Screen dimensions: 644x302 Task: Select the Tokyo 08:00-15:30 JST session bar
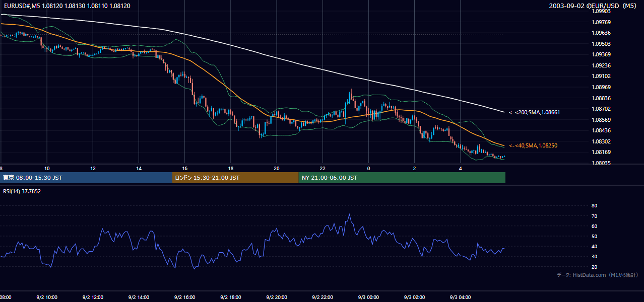click(86, 178)
